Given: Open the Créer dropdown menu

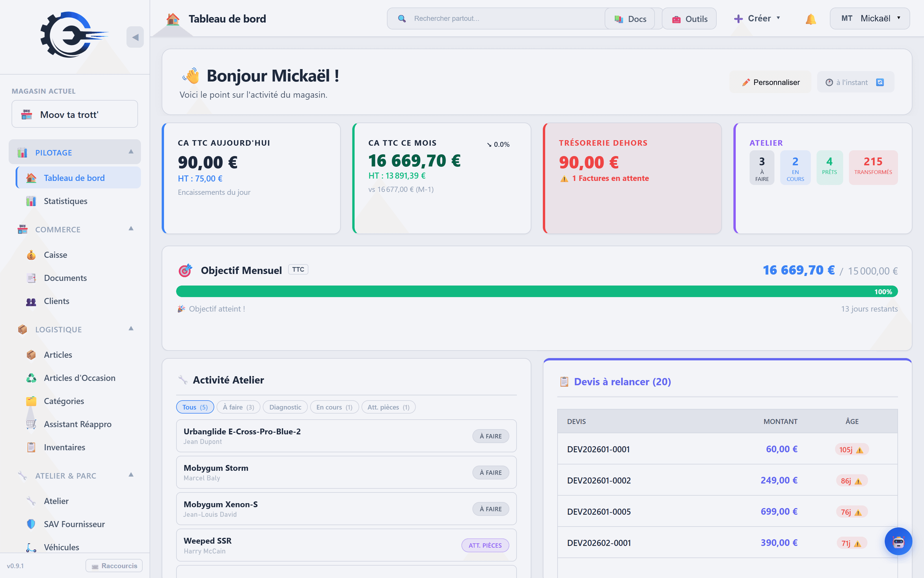Looking at the screenshot, I should [x=757, y=18].
